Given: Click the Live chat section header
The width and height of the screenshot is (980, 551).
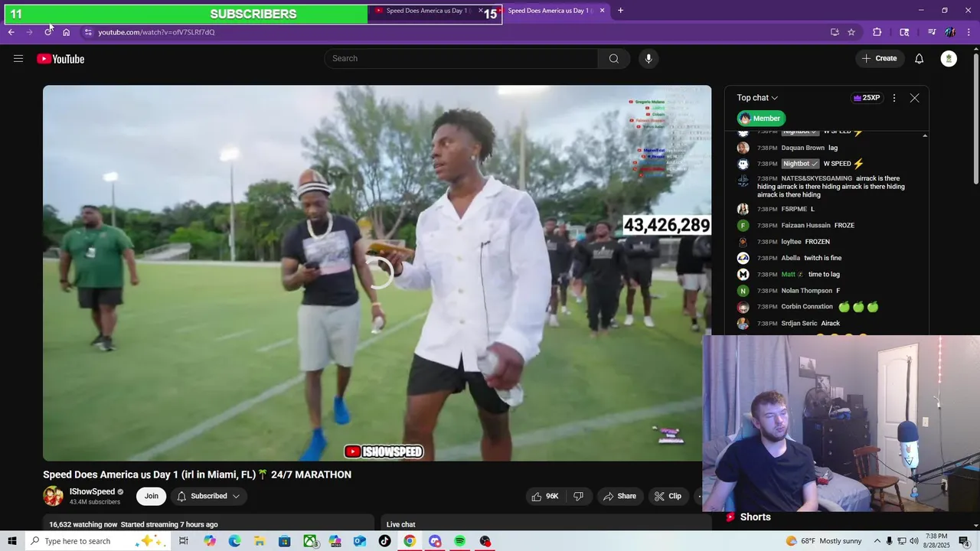Looking at the screenshot, I should (401, 524).
